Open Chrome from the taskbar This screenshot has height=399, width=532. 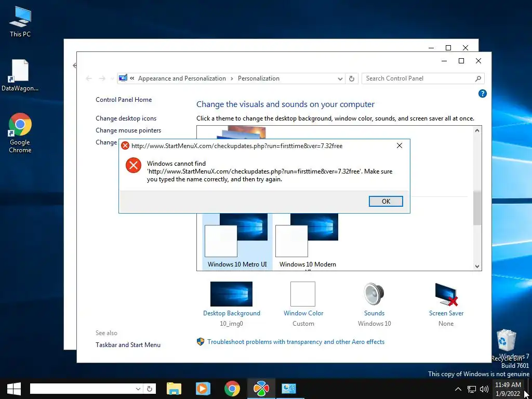coord(232,389)
